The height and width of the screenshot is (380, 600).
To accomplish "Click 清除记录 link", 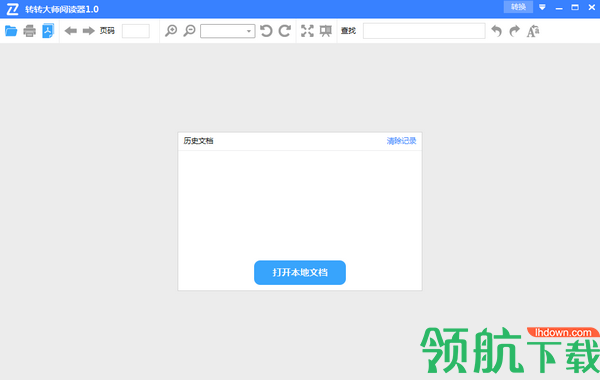I will pyautogui.click(x=401, y=141).
